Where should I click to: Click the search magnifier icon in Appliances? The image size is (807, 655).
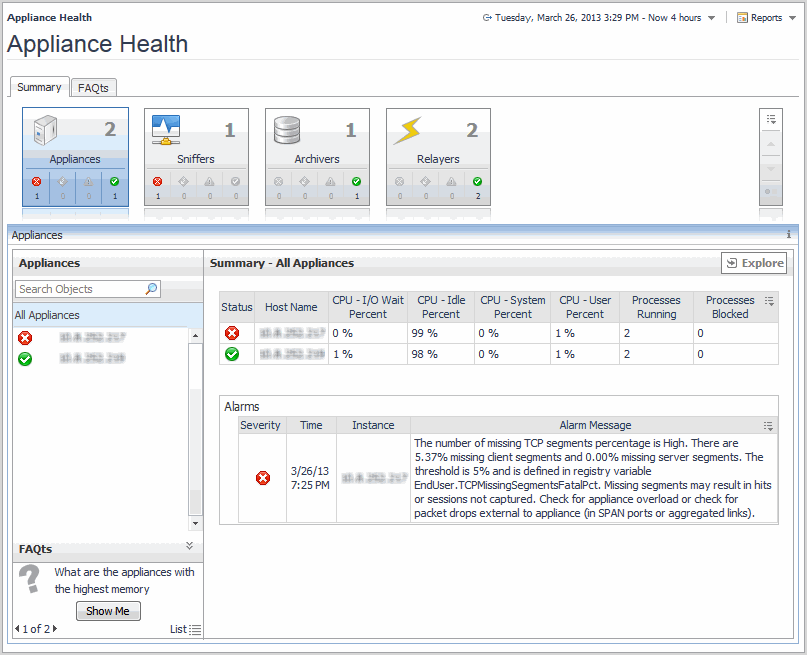click(x=151, y=289)
